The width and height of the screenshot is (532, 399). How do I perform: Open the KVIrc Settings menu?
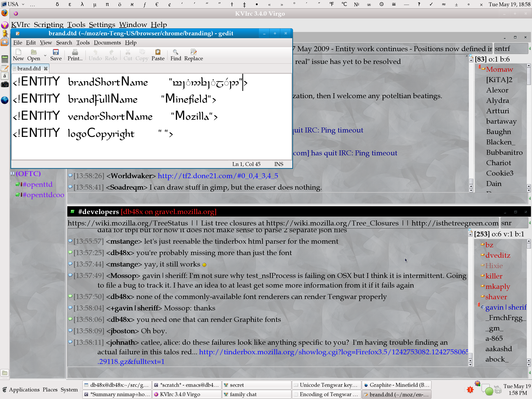(x=102, y=25)
